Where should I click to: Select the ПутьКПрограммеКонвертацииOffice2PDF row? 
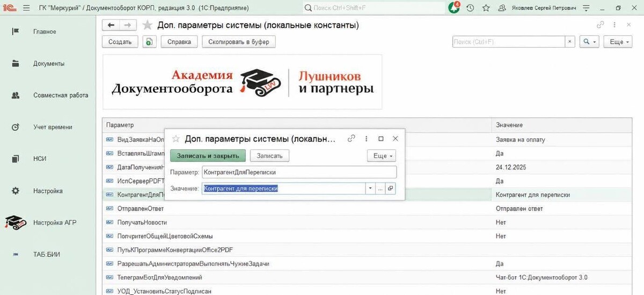click(x=368, y=250)
